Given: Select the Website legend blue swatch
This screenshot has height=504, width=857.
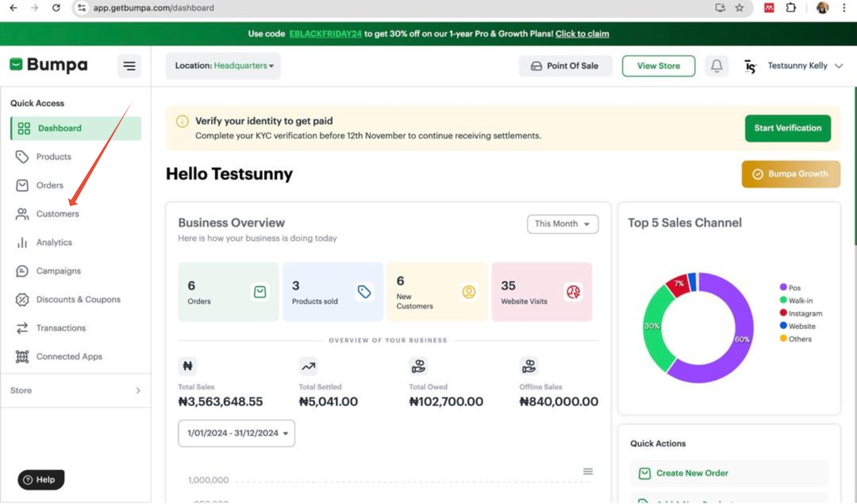Looking at the screenshot, I should (x=783, y=326).
